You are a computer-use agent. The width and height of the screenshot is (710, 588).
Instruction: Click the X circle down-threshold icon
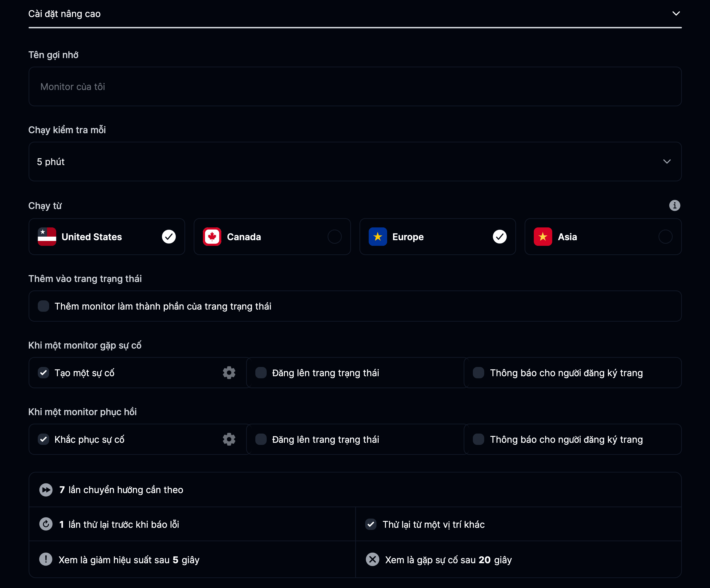pos(372,559)
